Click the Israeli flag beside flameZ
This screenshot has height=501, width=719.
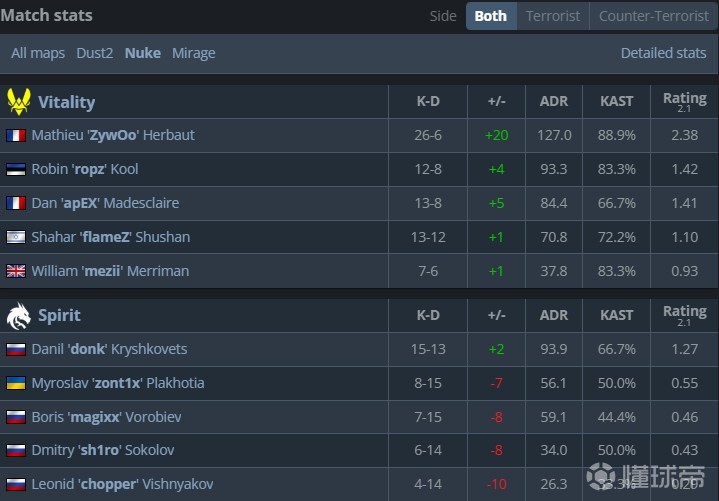[16, 237]
